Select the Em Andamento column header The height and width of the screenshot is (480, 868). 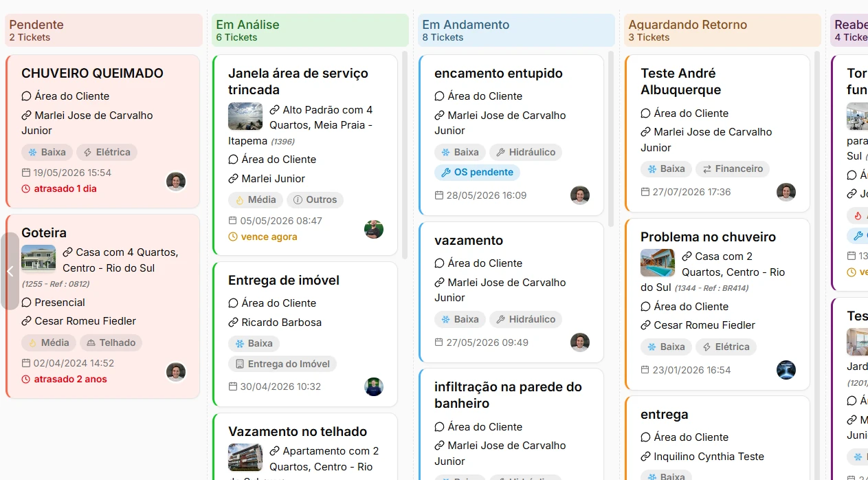516,30
